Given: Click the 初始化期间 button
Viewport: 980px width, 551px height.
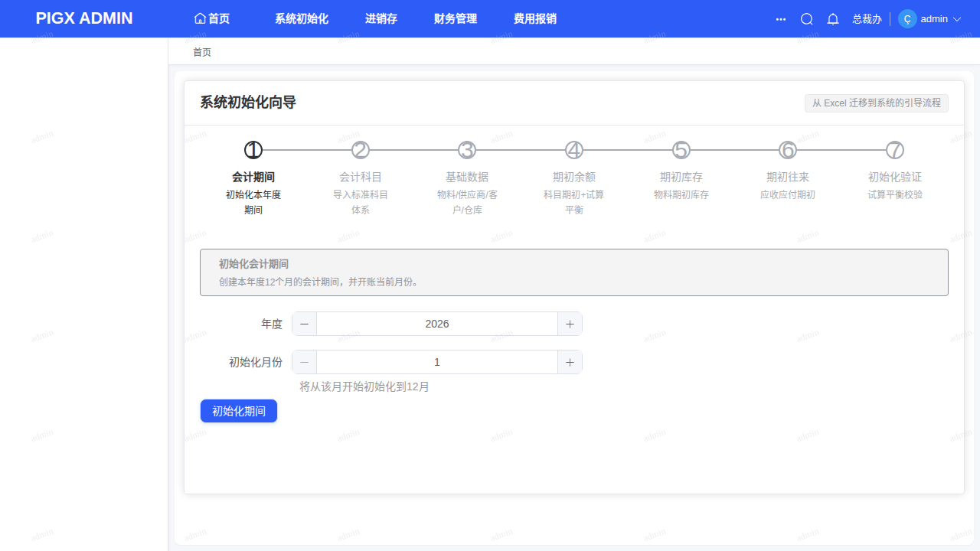Looking at the screenshot, I should 239,411.
